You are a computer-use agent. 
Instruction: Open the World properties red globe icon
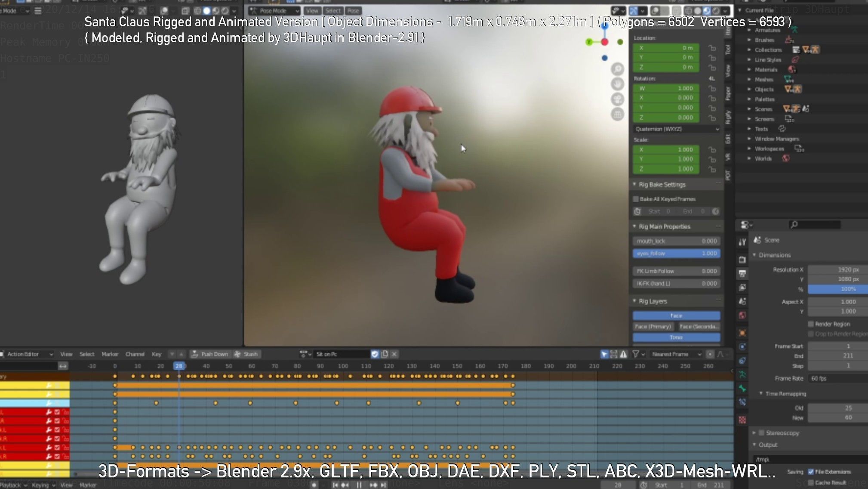(x=742, y=316)
